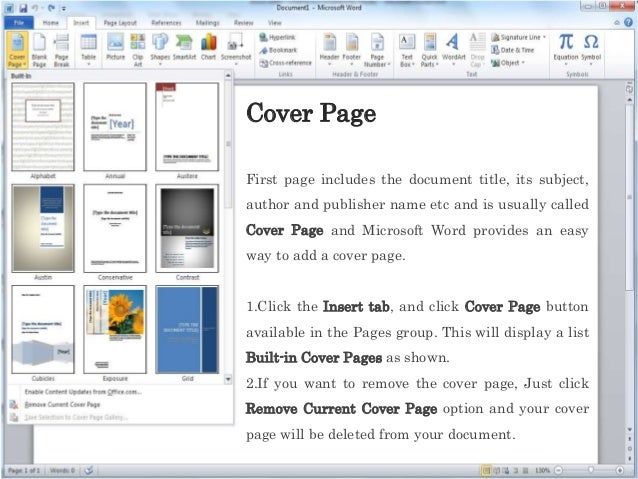Insert a SmartArt graphic
Image resolution: width=638 pixels, height=479 pixels.
184,48
